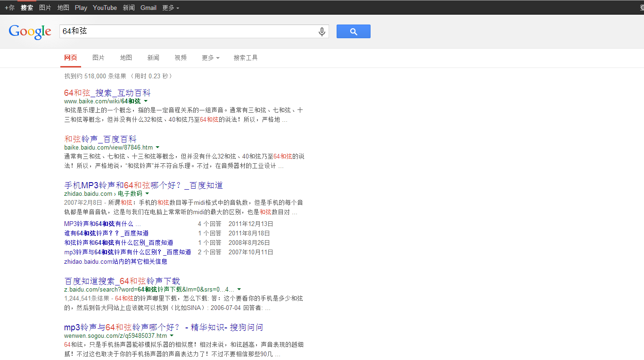Open sublink MP3铃声和64和弦有什么
Screen dimensions: 644x360
102,224
